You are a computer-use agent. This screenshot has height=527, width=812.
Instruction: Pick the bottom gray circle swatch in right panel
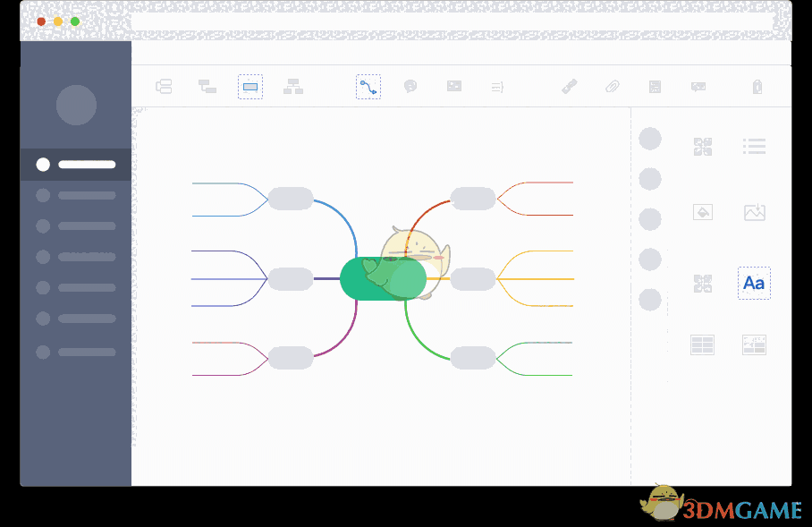(650, 300)
